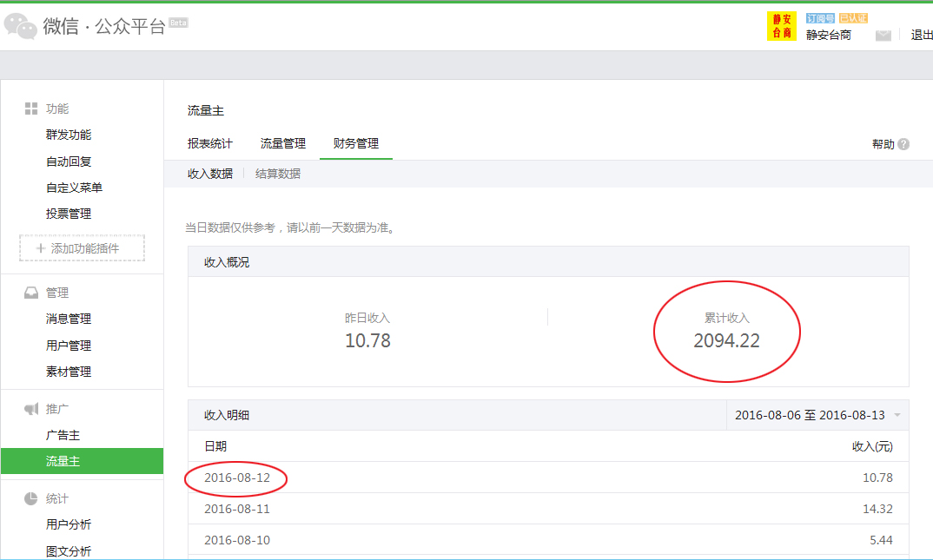Switch to the 报表统计 tab
The width and height of the screenshot is (933, 560).
(210, 143)
